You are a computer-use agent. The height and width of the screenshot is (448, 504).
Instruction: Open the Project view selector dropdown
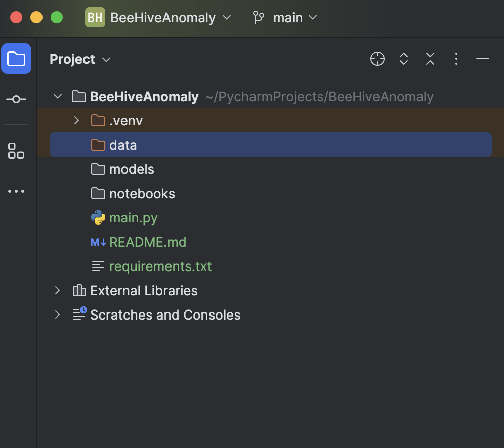pos(80,59)
